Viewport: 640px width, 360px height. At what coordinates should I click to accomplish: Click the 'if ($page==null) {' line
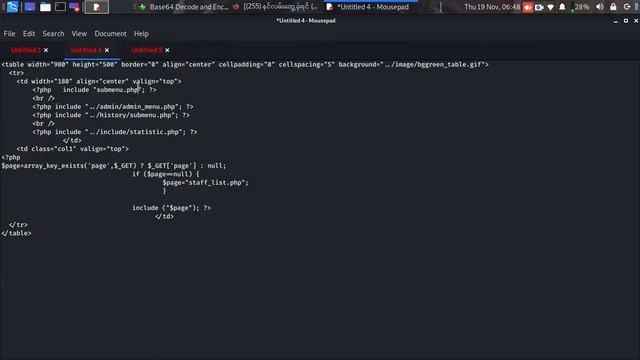pos(165,174)
